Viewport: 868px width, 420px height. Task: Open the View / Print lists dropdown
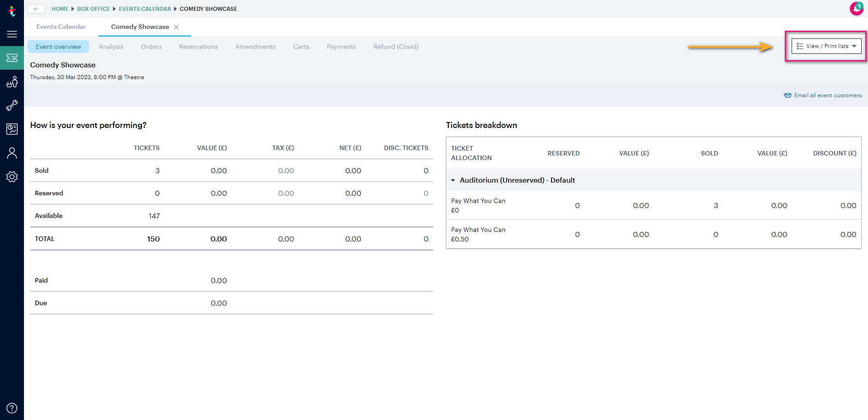pos(826,46)
